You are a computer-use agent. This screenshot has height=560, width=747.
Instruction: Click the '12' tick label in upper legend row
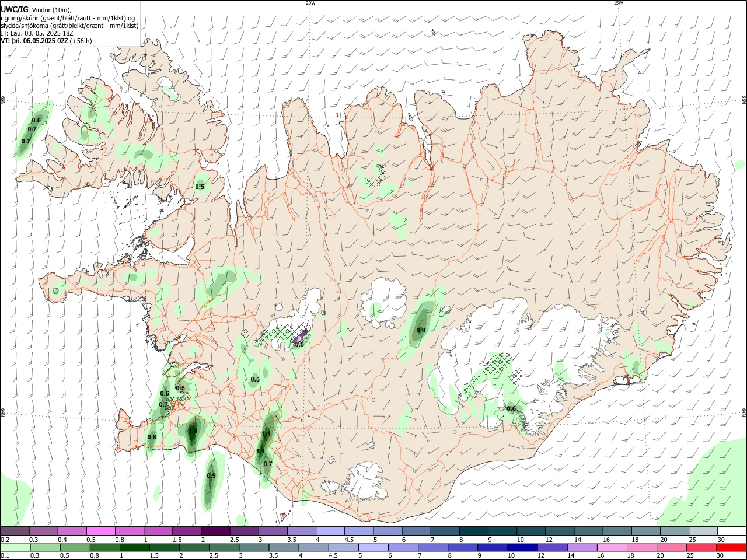point(549,540)
